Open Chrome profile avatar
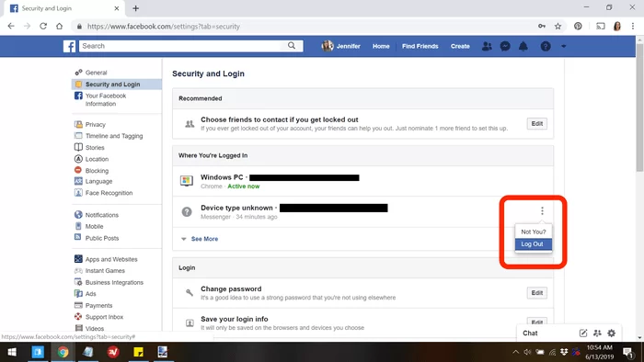The image size is (644, 362). 617,27
